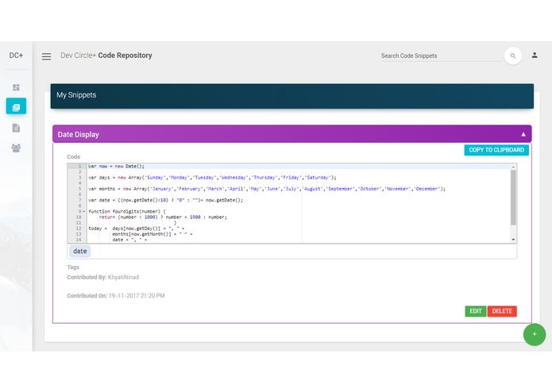Fold the function at line 9
The image size is (552, 392).
click(x=83, y=212)
